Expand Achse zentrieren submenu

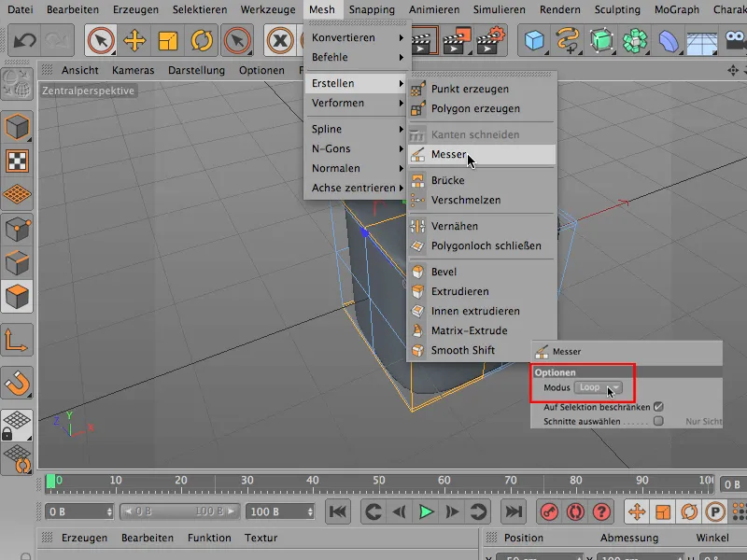pyautogui.click(x=358, y=188)
